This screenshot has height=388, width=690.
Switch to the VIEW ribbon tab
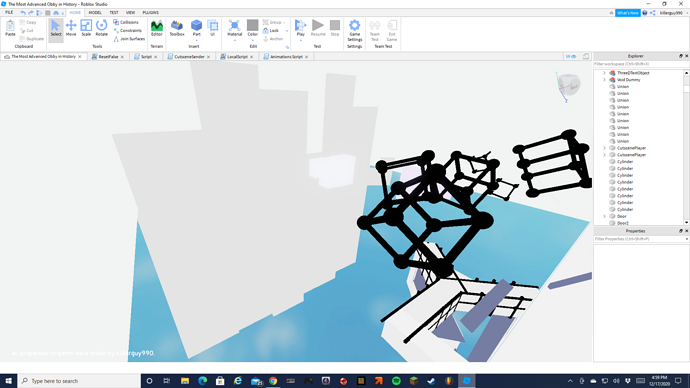pyautogui.click(x=130, y=13)
